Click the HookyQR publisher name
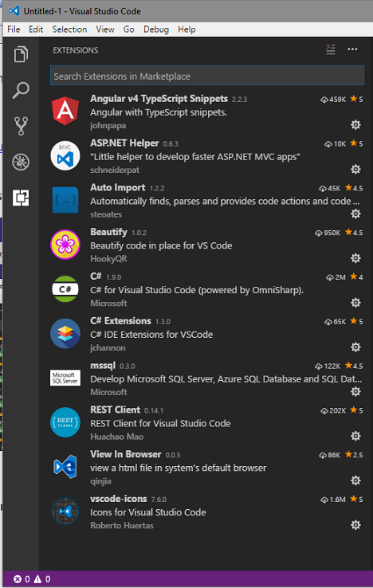Image resolution: width=373 pixels, height=588 pixels. point(108,259)
